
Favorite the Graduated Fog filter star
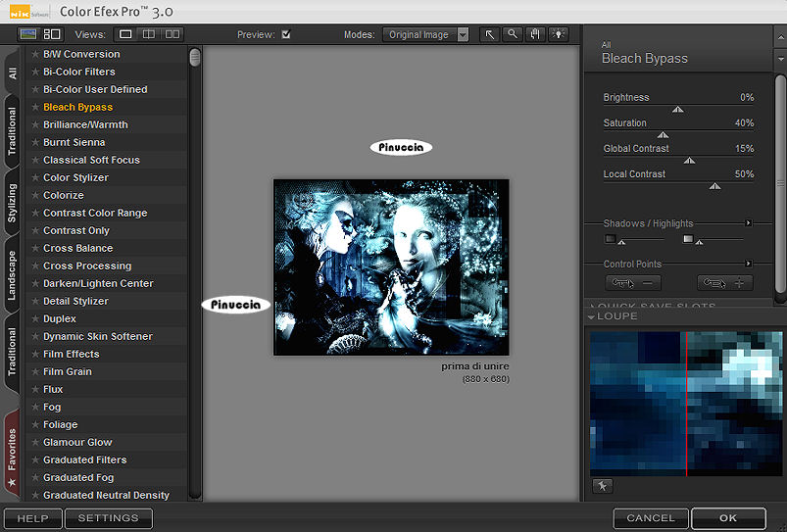pyautogui.click(x=35, y=477)
